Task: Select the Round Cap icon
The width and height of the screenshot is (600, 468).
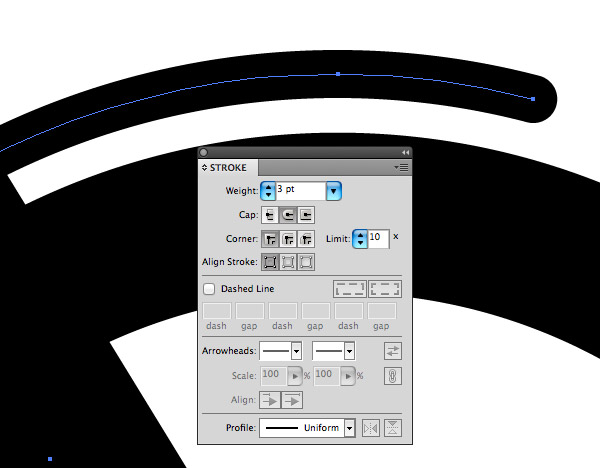Action: 288,215
